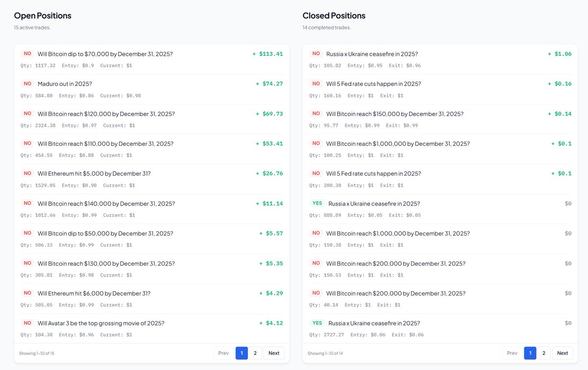Click 'Qty: 150.38' in Closed Positions
Image resolution: width=588 pixels, height=370 pixels.
point(325,245)
